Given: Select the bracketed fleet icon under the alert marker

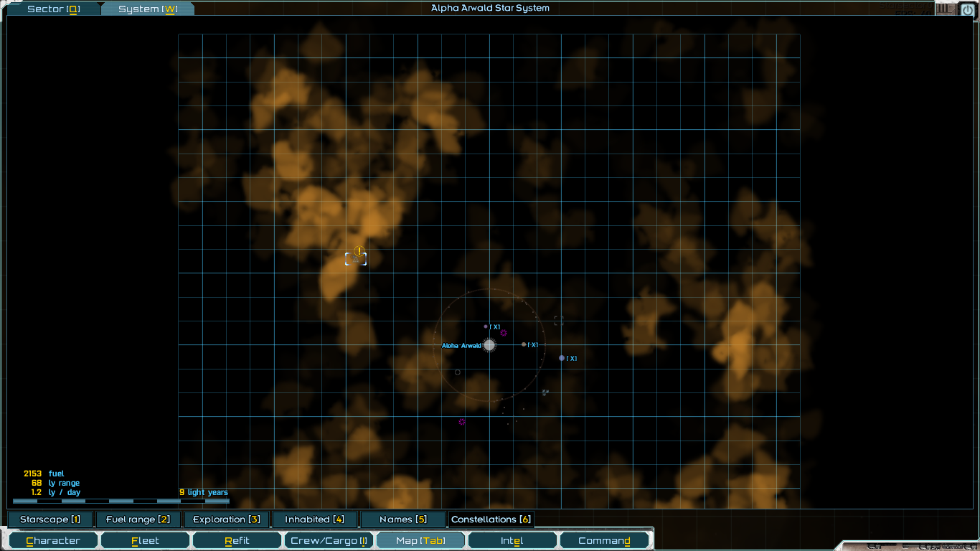Looking at the screenshot, I should pos(356,260).
